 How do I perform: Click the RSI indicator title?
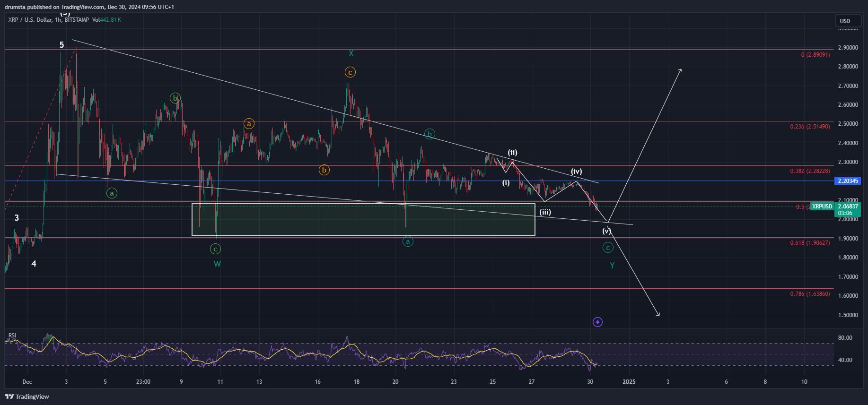[12, 336]
